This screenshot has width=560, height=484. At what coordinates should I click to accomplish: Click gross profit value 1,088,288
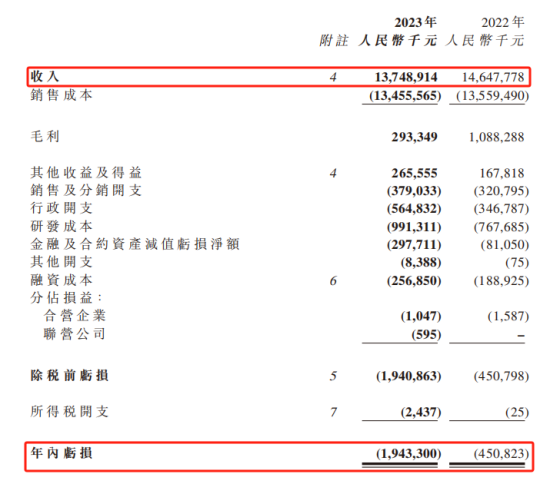pos(497,137)
